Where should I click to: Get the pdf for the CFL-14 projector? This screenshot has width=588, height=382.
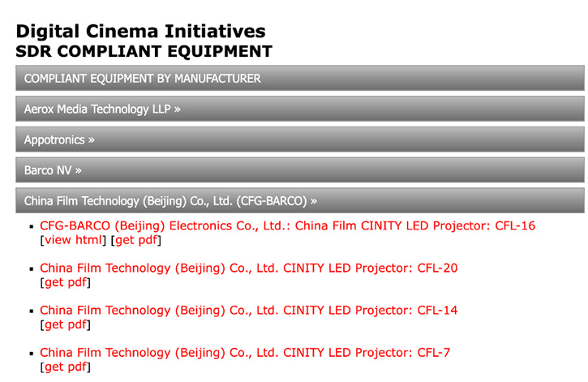click(x=66, y=324)
